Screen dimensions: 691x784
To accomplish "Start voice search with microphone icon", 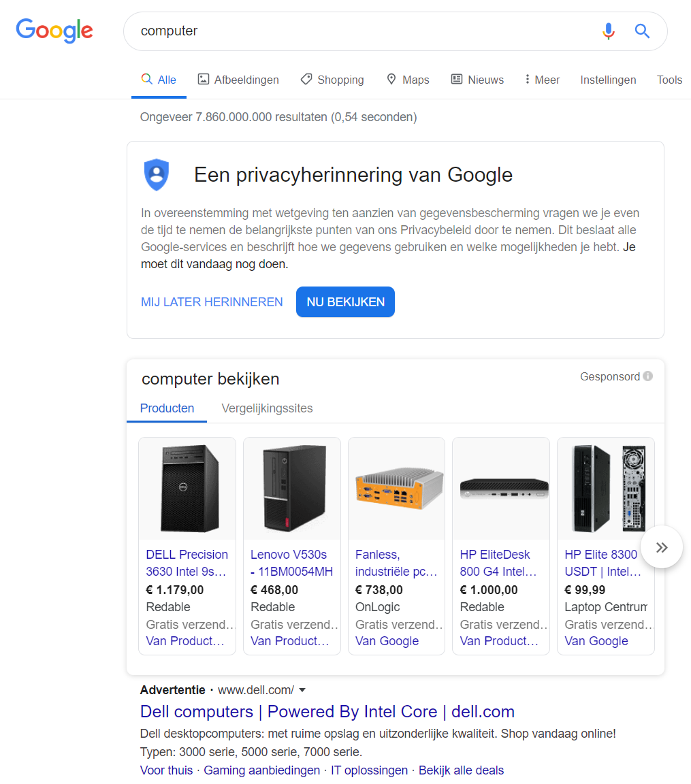I will click(609, 31).
